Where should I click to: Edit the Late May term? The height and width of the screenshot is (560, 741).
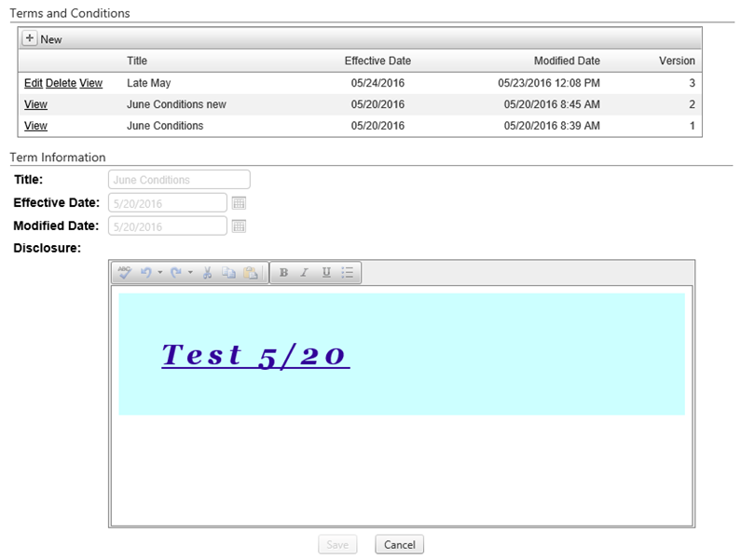point(34,83)
